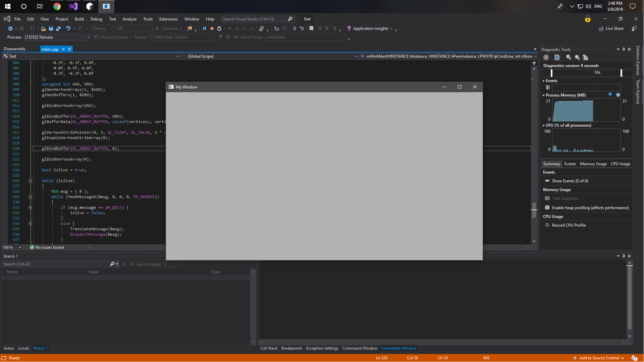This screenshot has width=644, height=362.
Task: Open the Extensions menu
Action: point(168,19)
